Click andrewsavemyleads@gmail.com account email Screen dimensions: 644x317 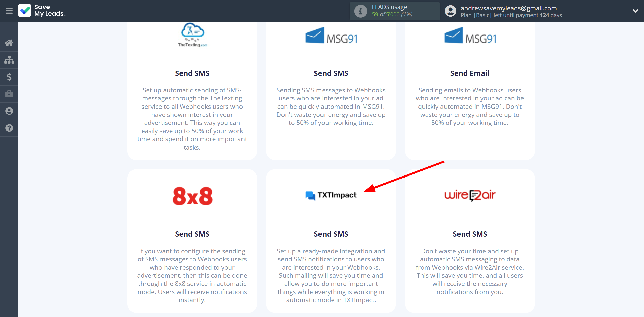(509, 8)
